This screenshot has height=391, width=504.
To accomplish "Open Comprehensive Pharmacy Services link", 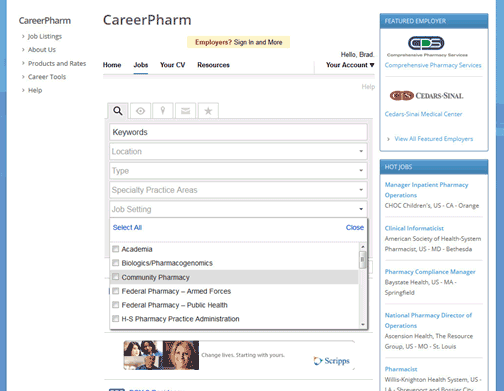I will click(x=433, y=65).
